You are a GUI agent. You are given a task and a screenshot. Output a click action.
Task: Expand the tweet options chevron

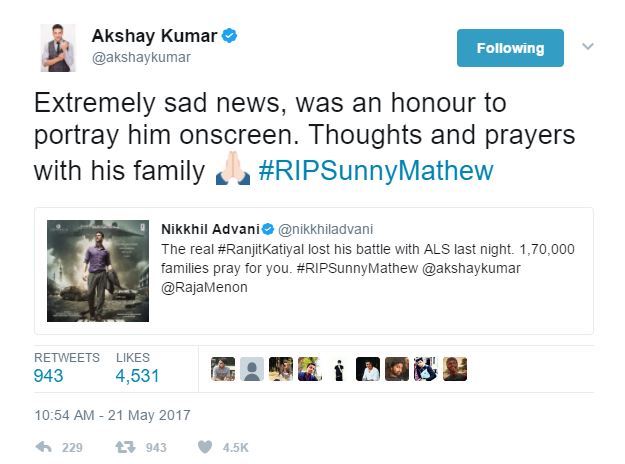(x=588, y=47)
